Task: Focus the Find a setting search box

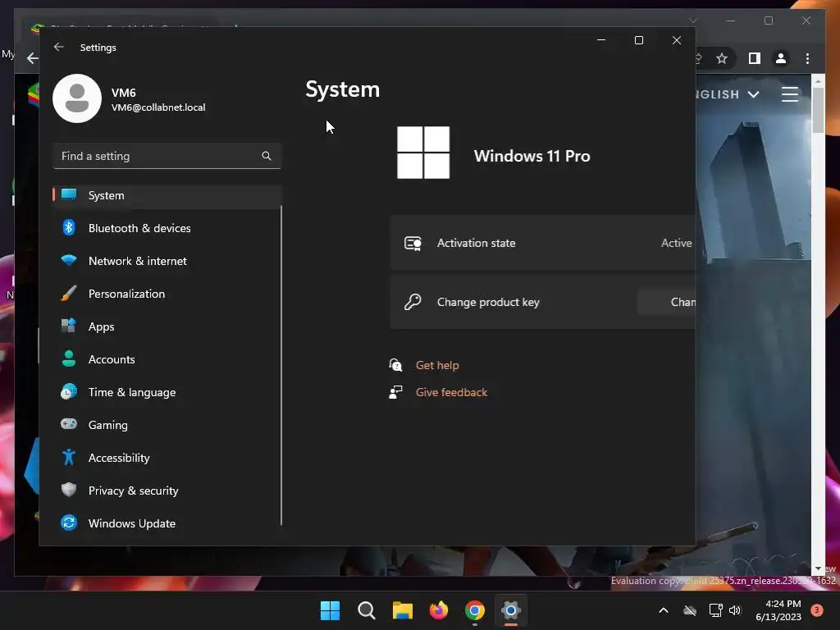Action: coord(167,156)
